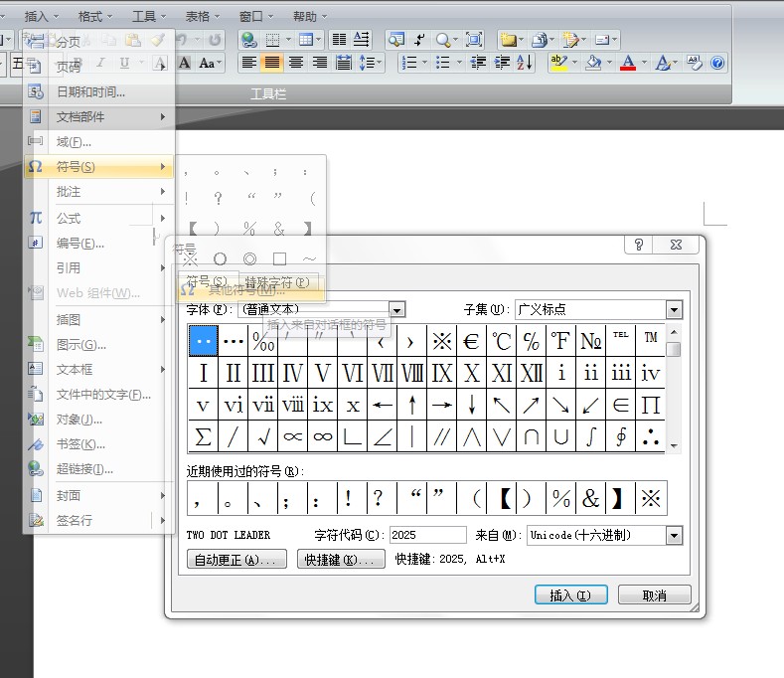Select the Roman numeral Ⅴ symbol

(x=323, y=374)
